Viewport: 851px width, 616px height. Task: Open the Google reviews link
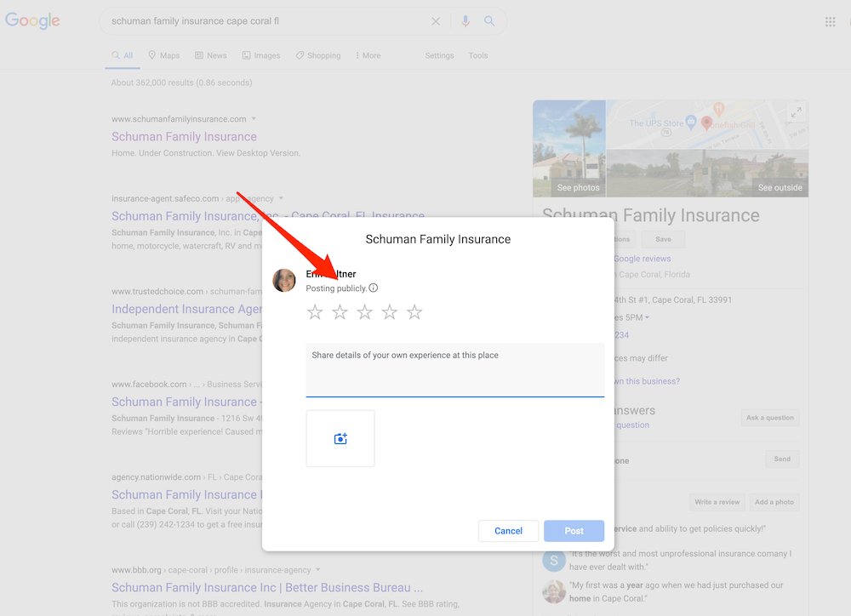point(642,259)
